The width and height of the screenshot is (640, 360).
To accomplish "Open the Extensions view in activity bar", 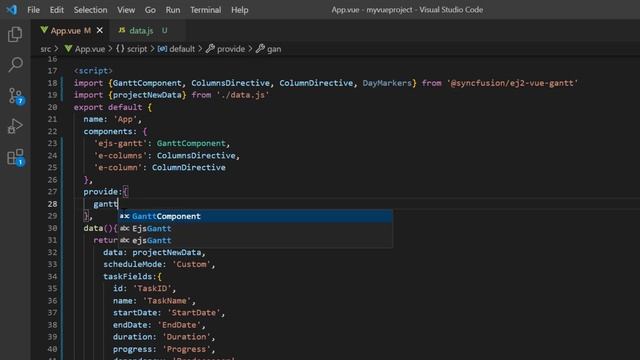I will (16, 157).
